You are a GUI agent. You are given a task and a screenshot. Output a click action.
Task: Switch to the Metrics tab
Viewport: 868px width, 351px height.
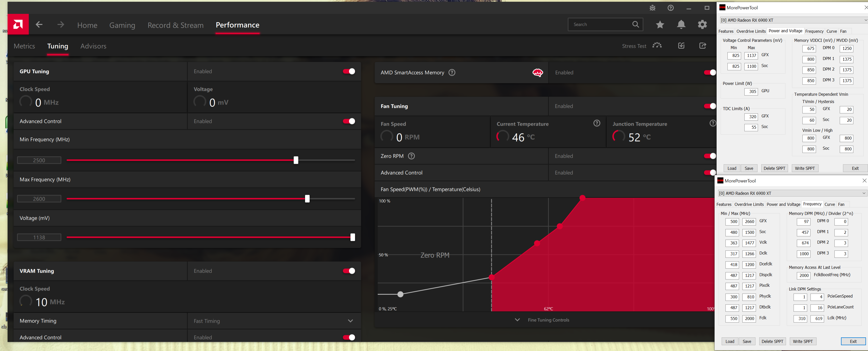click(x=24, y=46)
